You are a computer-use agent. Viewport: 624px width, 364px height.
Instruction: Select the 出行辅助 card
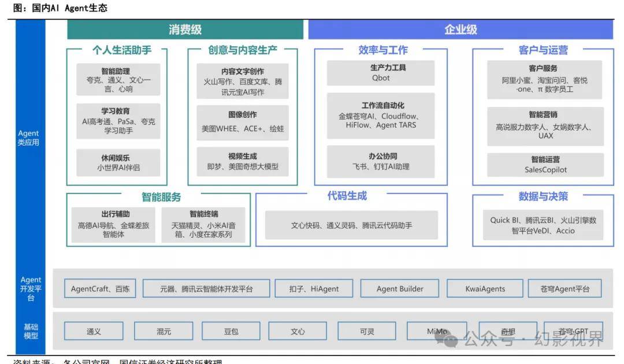(113, 225)
